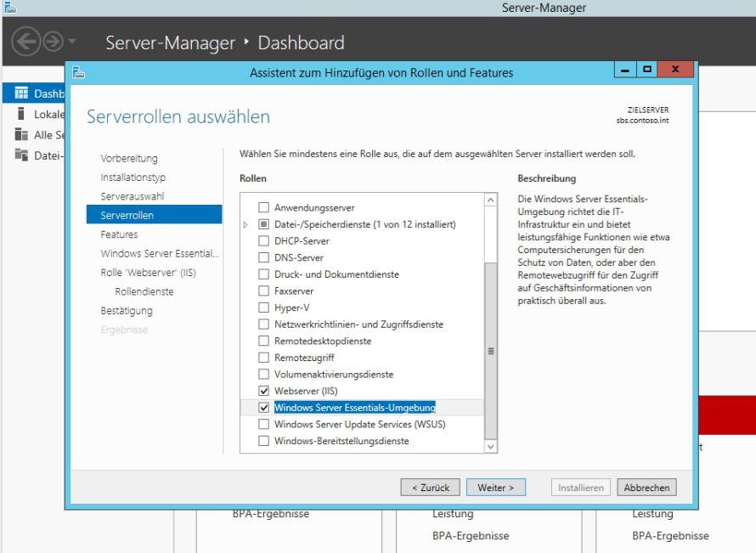Click the roles list scrollbar thumb
The height and width of the screenshot is (553, 756).
[490, 351]
